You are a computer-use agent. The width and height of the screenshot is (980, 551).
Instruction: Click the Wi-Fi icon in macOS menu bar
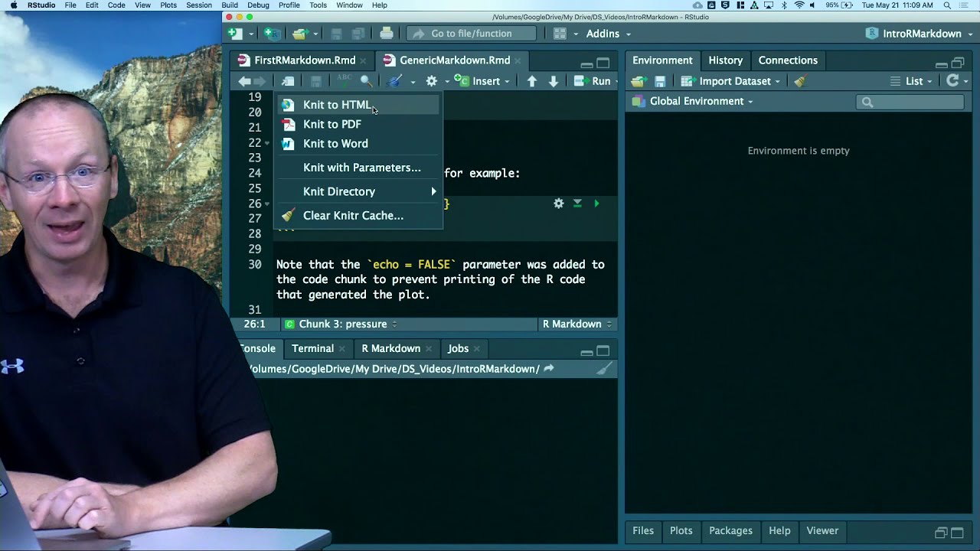(799, 5)
